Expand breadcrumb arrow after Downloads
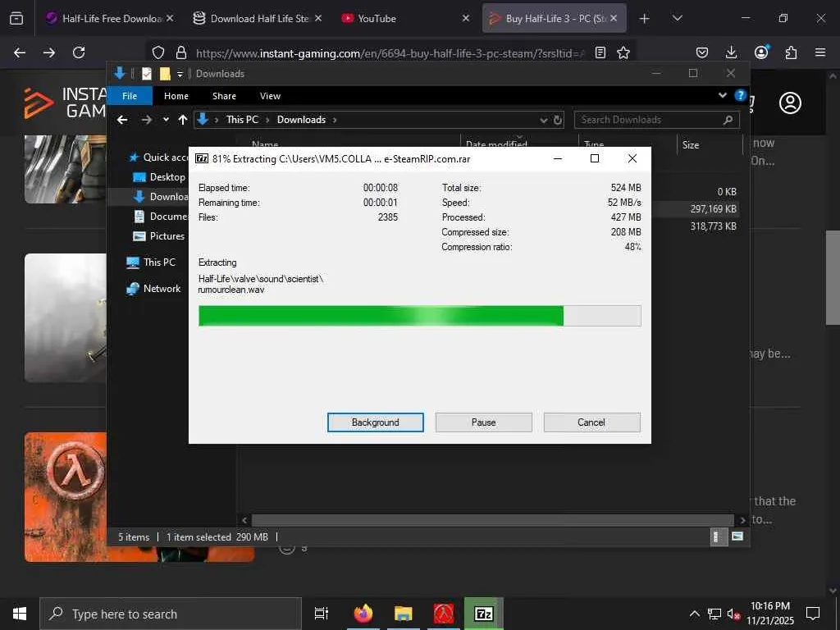The image size is (840, 630). (x=335, y=120)
